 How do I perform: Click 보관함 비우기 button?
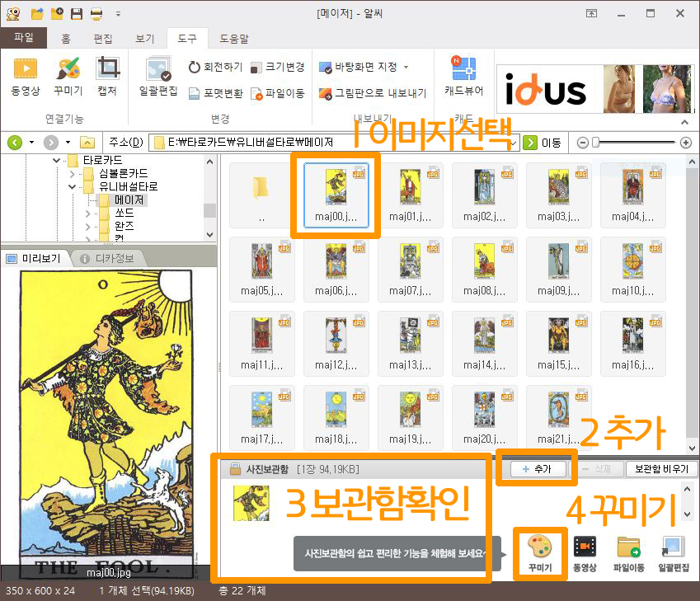(x=661, y=469)
